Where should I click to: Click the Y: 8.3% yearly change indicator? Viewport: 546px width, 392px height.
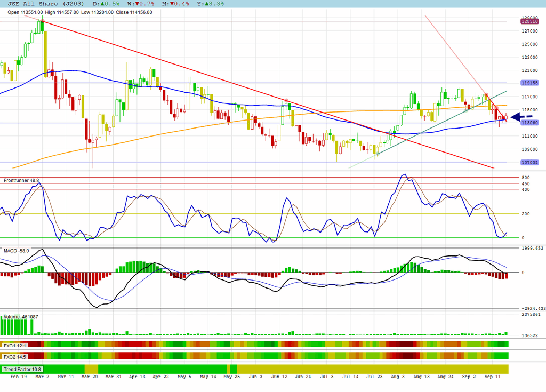click(210, 4)
